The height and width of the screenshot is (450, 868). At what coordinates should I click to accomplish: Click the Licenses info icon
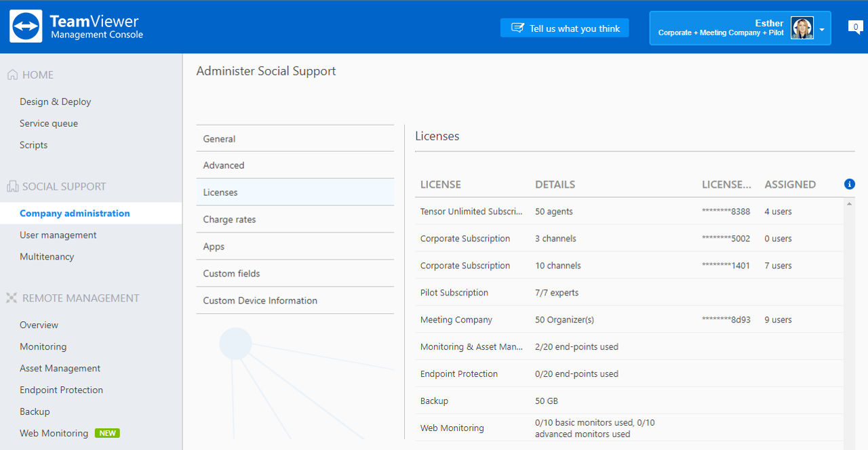pos(850,184)
